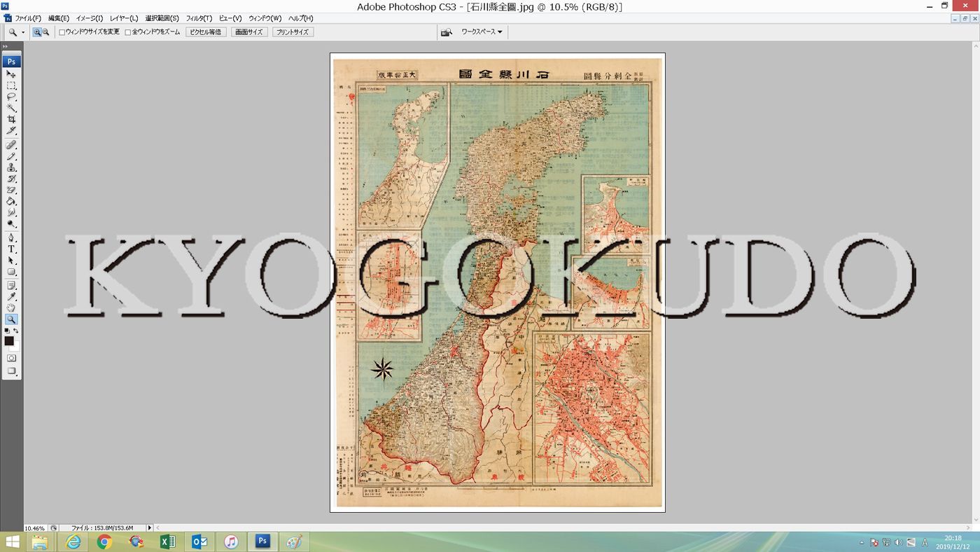Select the Move tool
Image resolution: width=980 pixels, height=552 pixels.
click(x=11, y=74)
